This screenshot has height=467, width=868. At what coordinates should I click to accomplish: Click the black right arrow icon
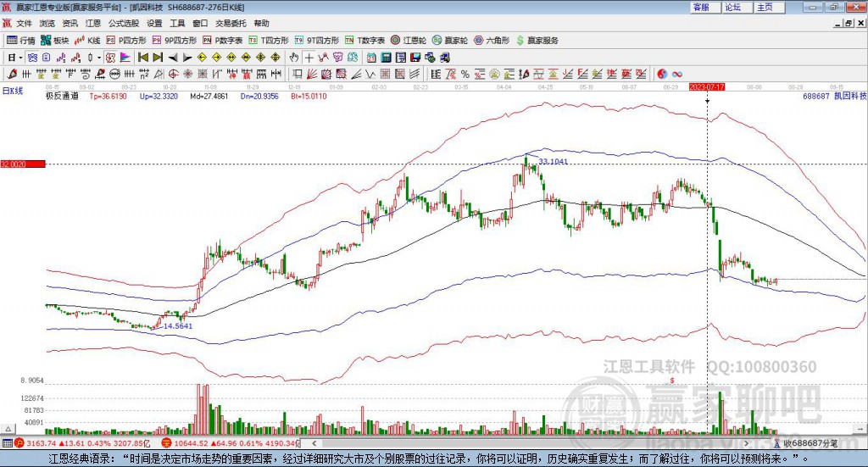(187, 58)
